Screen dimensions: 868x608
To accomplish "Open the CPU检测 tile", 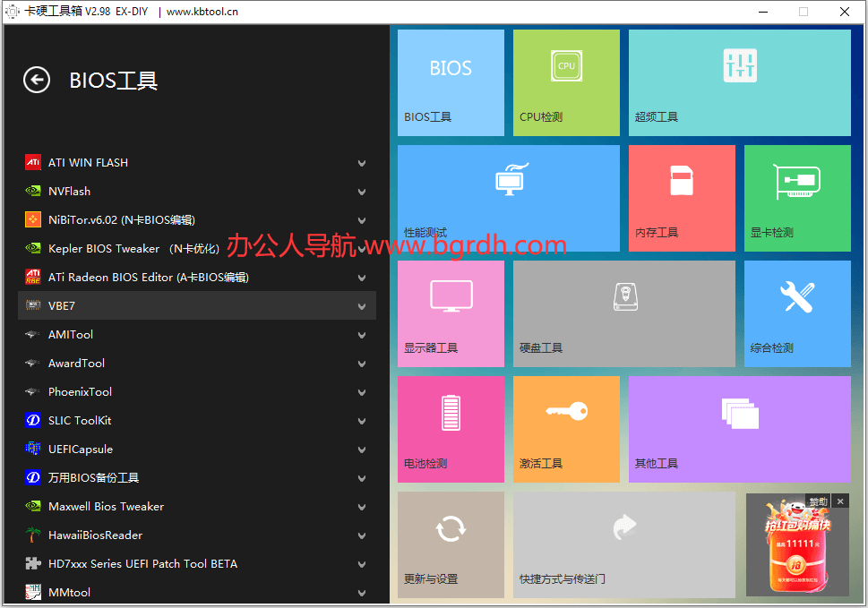I will 565,82.
